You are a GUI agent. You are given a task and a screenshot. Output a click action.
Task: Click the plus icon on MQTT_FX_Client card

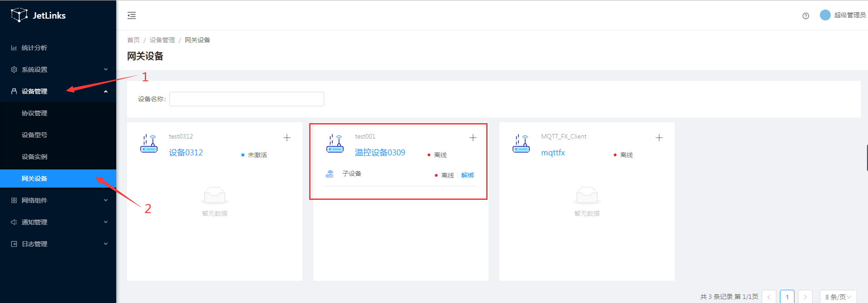pos(659,138)
